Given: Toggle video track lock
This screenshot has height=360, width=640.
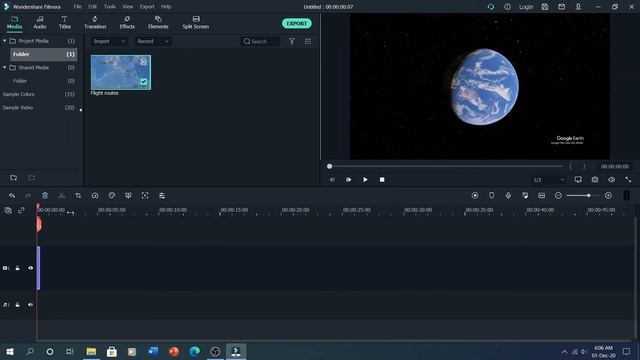Looking at the screenshot, I should coord(18,268).
